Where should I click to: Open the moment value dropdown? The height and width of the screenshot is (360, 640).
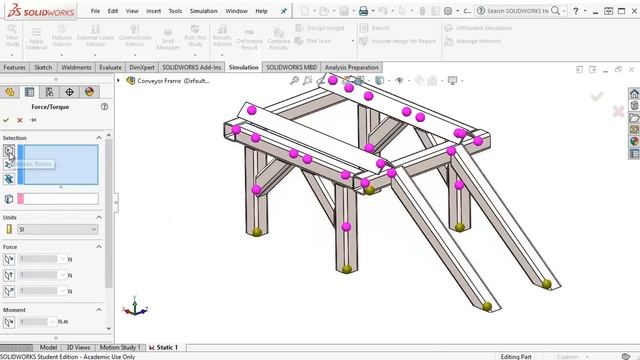coord(52,322)
